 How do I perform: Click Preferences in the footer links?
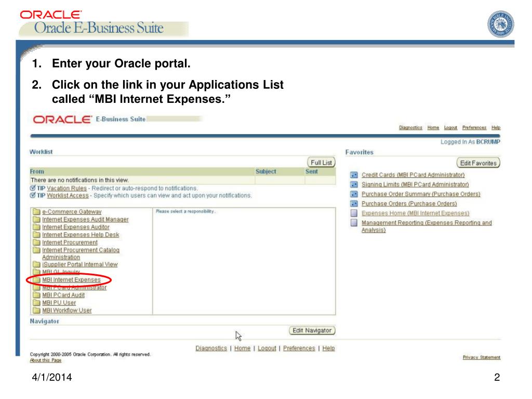tap(299, 349)
